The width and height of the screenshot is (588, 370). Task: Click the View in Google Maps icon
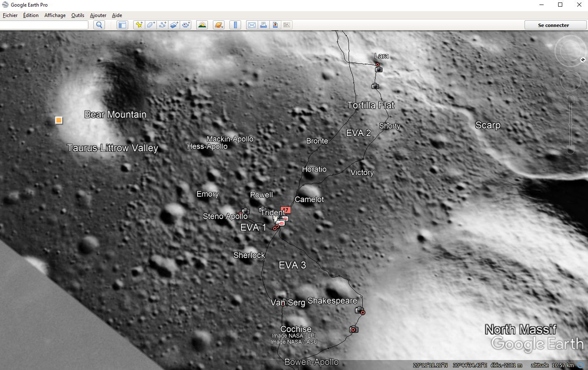coord(275,25)
